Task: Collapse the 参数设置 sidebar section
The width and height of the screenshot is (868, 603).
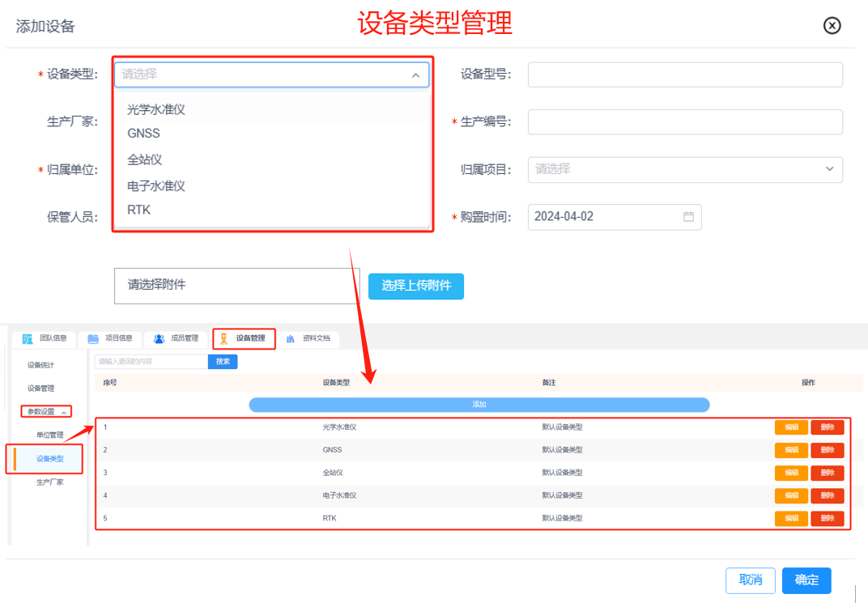Action: point(64,412)
